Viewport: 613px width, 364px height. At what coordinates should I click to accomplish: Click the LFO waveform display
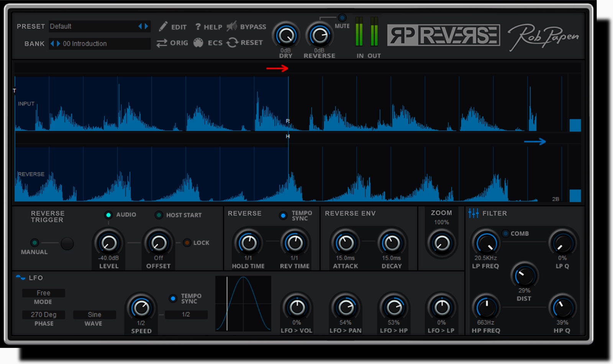coord(243,304)
